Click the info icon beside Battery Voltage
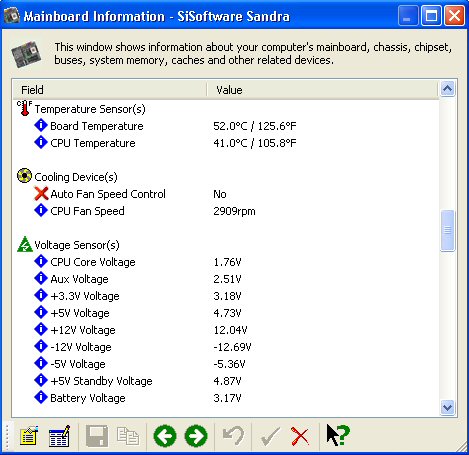Screen dimensions: 469x455 [x=41, y=397]
